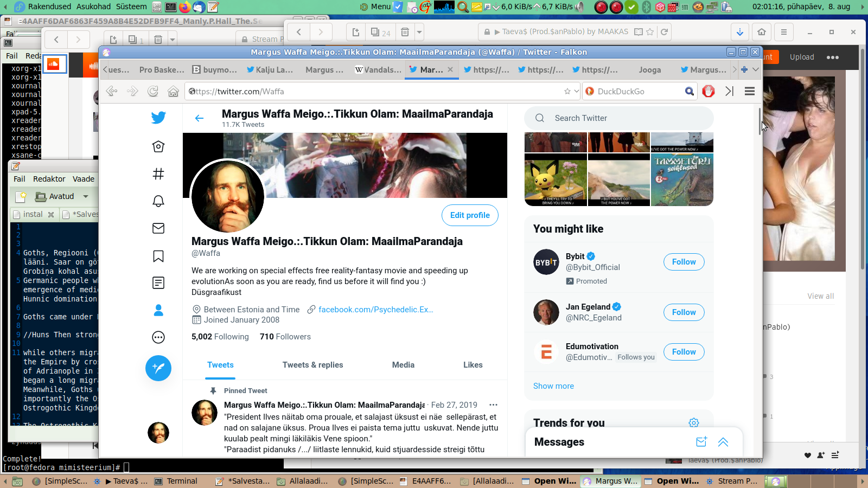Open the Likes tab on profile
The height and width of the screenshot is (488, 868).
click(473, 365)
